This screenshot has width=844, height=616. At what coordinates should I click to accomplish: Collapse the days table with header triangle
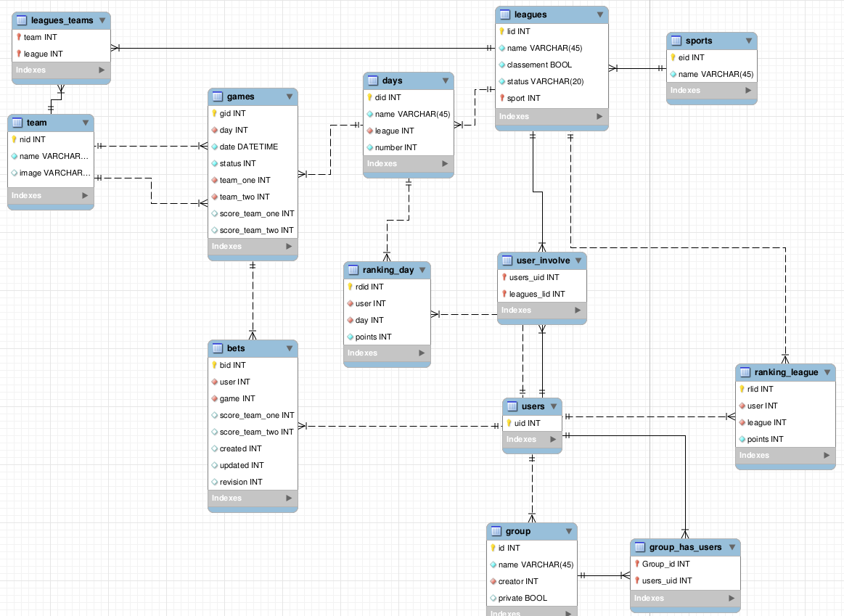click(445, 81)
